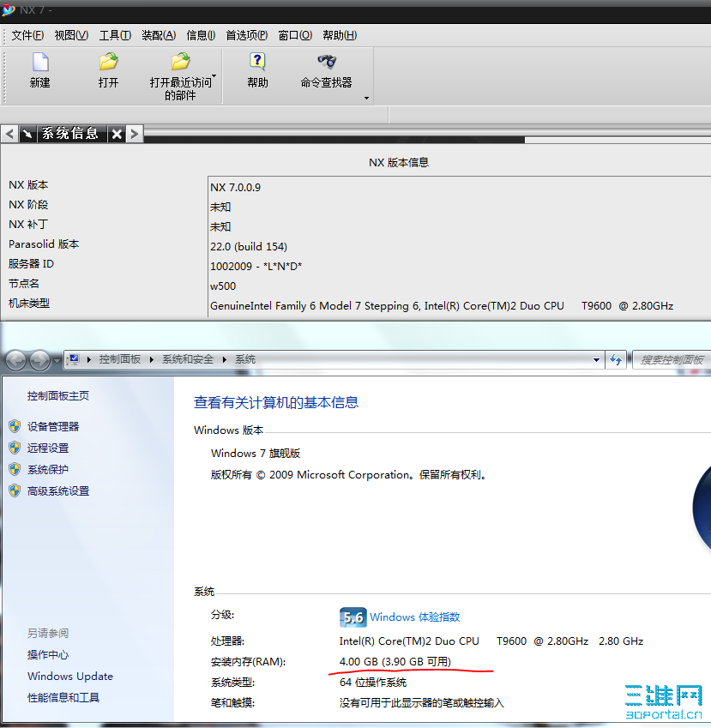Viewport: 711px width, 728px height.
Task: Close the 系统信息 tab
Action: (117, 134)
